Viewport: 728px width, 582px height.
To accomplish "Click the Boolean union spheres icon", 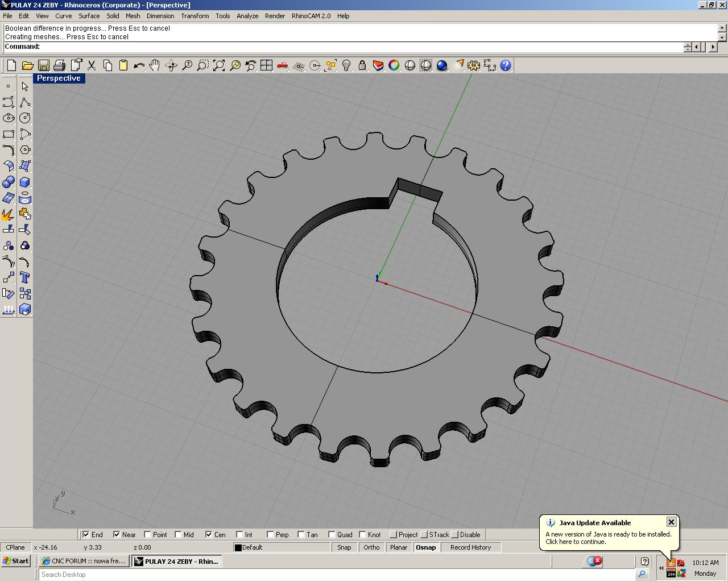I will (x=9, y=182).
